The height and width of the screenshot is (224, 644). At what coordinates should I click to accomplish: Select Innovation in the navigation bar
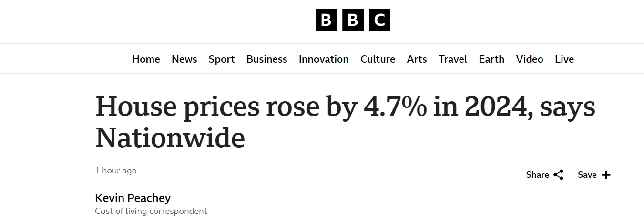click(324, 59)
